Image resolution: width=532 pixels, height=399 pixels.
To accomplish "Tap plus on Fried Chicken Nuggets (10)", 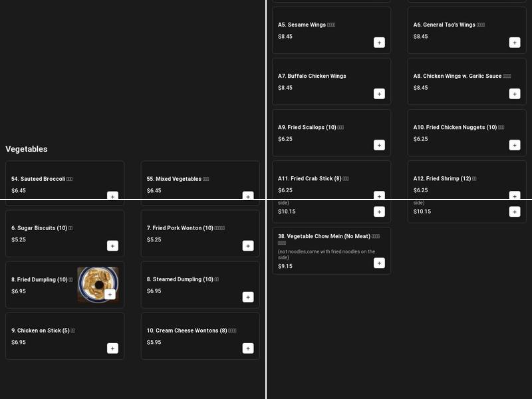I will (514, 145).
